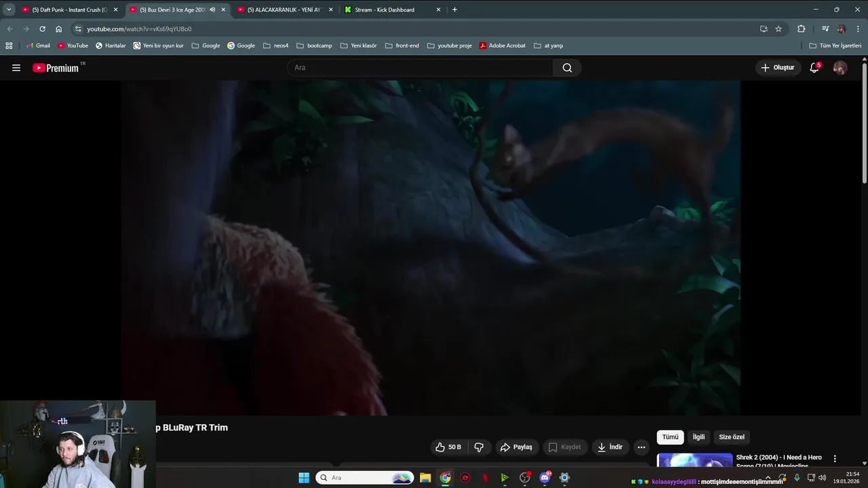Image resolution: width=868 pixels, height=488 pixels.
Task: Select the Size özel filter chip
Action: tap(732, 437)
